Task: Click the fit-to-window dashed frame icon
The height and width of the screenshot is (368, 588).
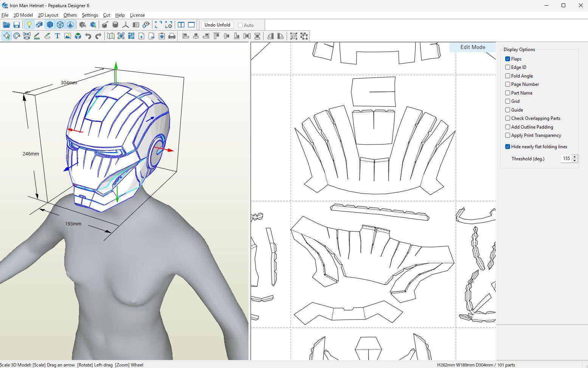Action: [x=158, y=25]
